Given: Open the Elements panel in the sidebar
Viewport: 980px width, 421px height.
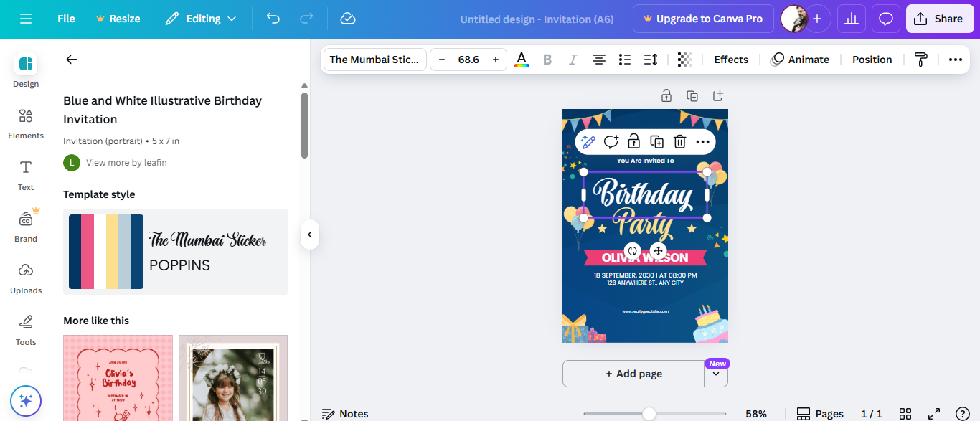Looking at the screenshot, I should (25, 122).
